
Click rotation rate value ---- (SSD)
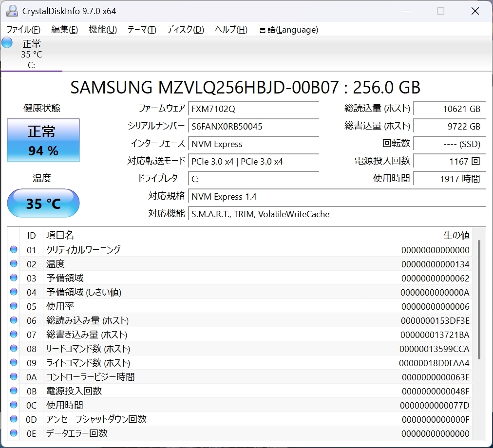tap(450, 144)
